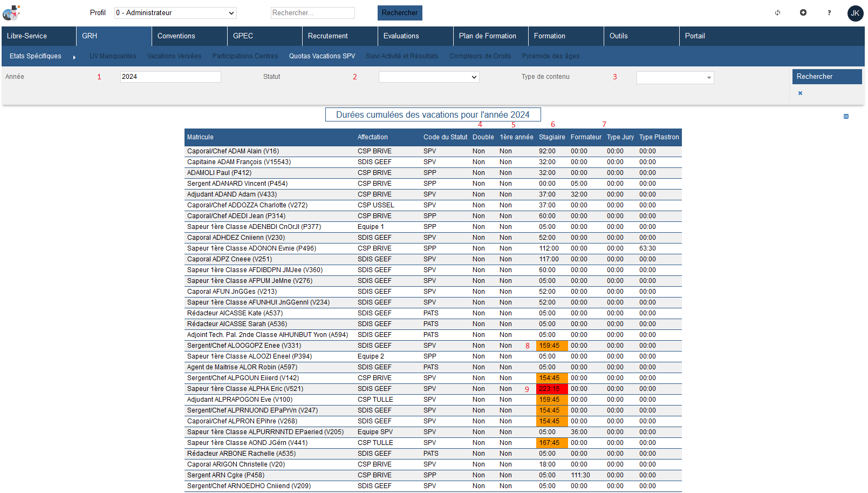Click the red 223:15 Stagiaire cell
868x493 pixels.
coord(551,389)
